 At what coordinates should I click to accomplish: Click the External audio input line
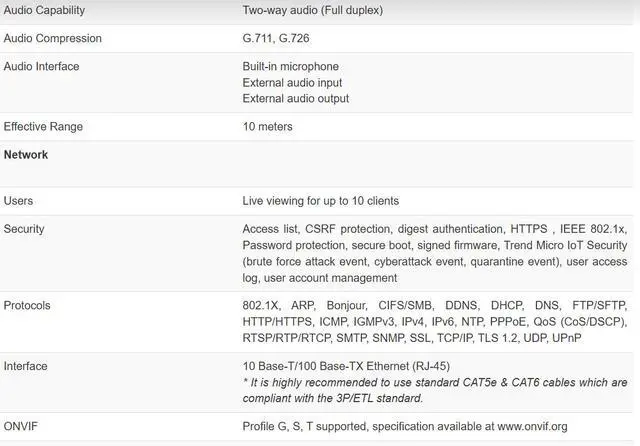[x=292, y=82]
